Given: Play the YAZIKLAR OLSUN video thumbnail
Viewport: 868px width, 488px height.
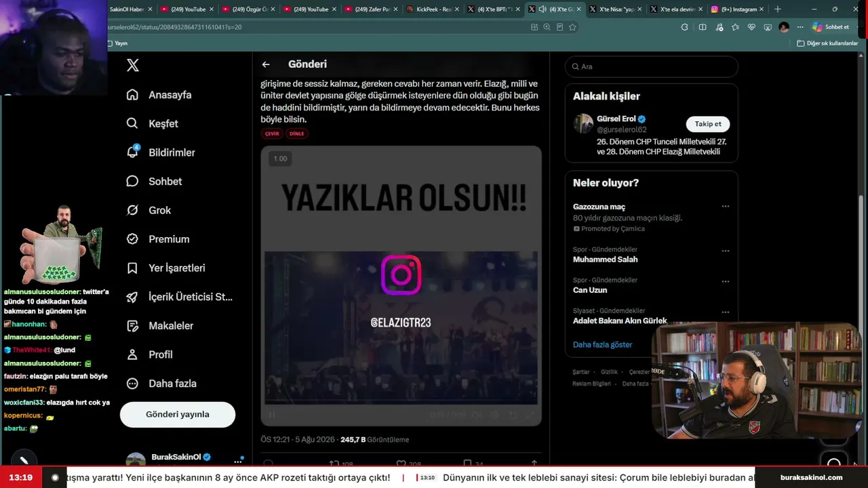Looking at the screenshot, I should click(401, 286).
